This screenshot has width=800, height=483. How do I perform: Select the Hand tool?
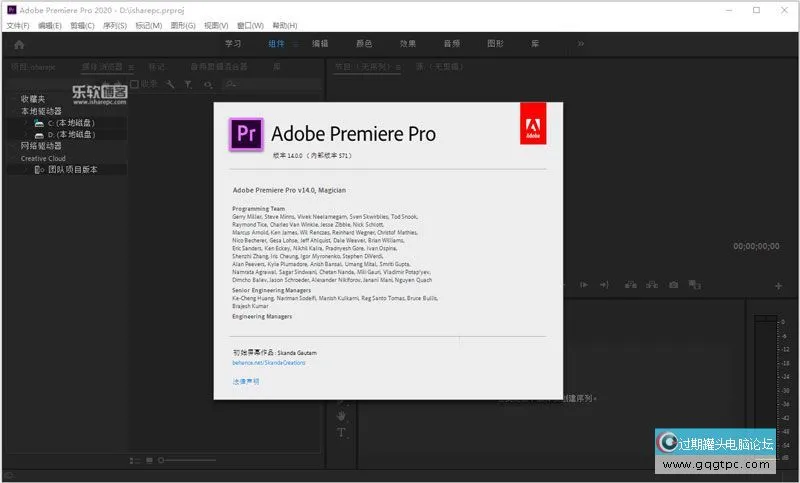coord(341,416)
